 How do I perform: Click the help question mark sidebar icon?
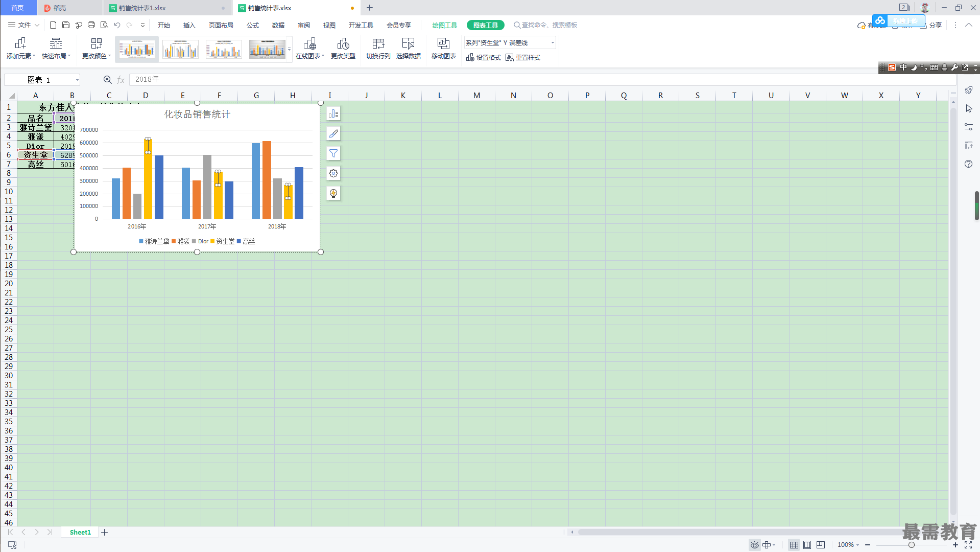pyautogui.click(x=969, y=164)
